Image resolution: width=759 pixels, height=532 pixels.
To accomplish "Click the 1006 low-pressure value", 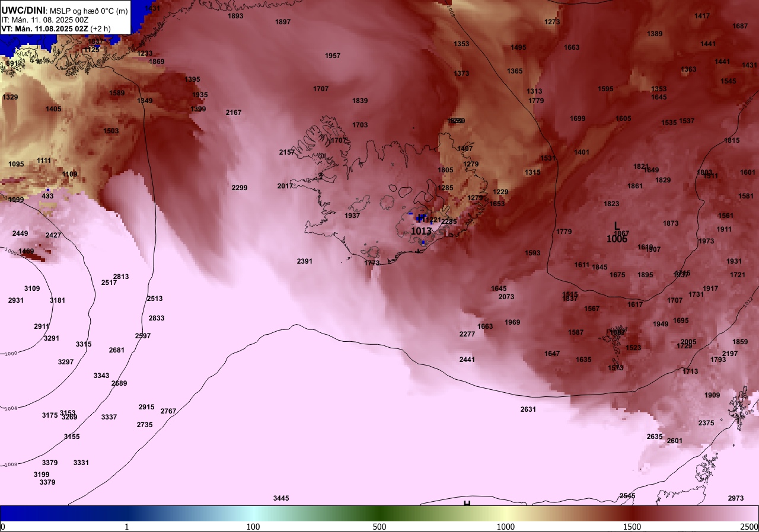I will (x=617, y=239).
